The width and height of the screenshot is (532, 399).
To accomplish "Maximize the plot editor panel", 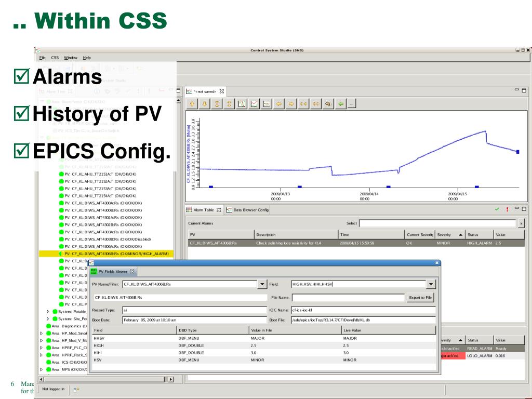I will pos(524,90).
